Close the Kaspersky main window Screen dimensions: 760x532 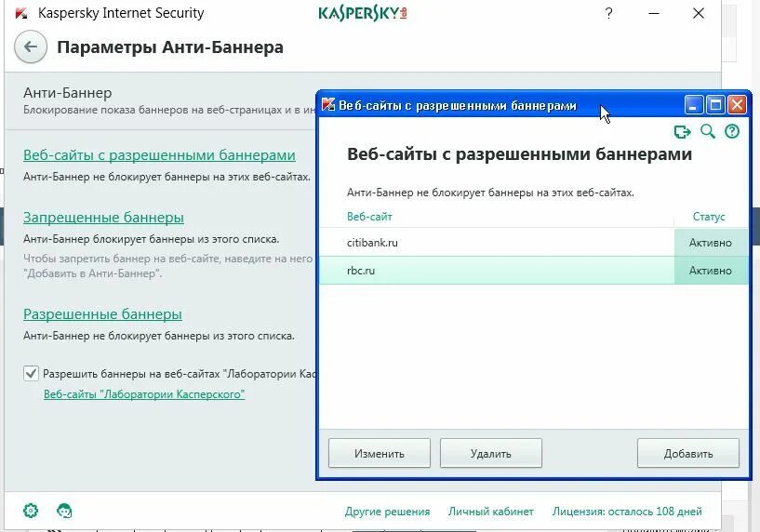tap(699, 13)
